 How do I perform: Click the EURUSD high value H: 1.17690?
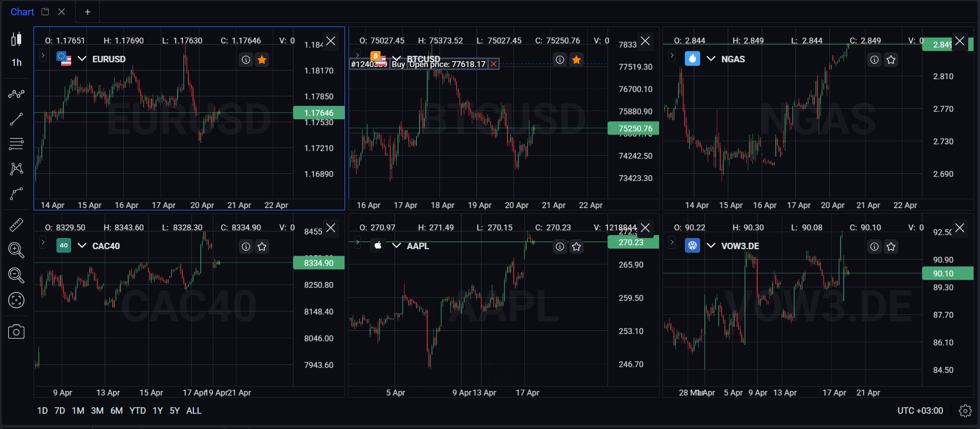click(x=123, y=41)
